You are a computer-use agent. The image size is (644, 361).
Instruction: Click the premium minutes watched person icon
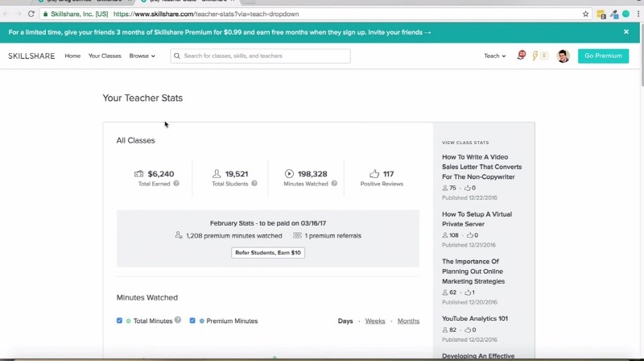tap(179, 235)
